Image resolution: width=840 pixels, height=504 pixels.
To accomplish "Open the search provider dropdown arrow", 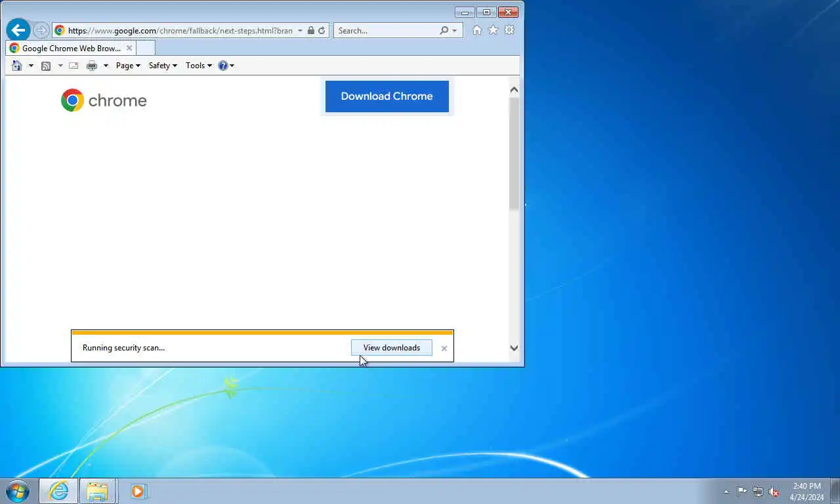I will 454,30.
